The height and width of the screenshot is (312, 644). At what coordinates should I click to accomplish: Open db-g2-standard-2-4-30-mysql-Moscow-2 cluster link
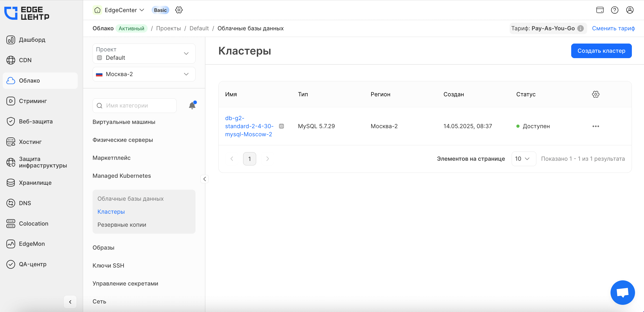pyautogui.click(x=249, y=126)
